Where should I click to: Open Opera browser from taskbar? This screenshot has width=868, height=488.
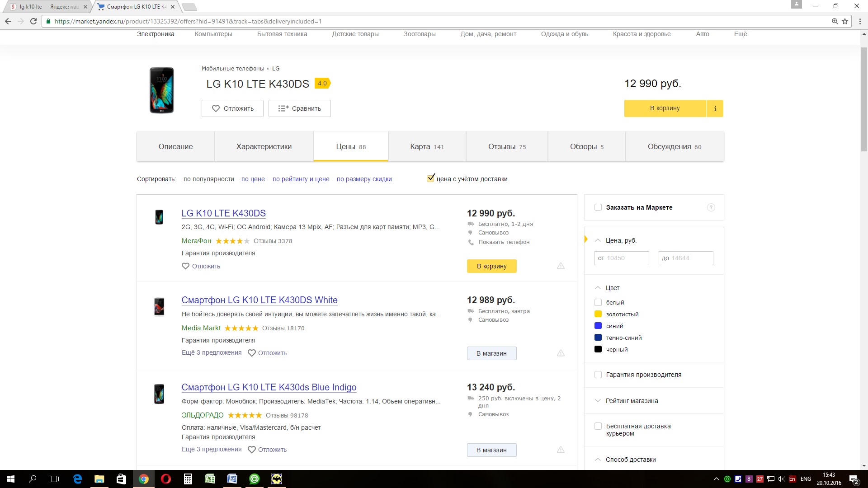pos(166,479)
